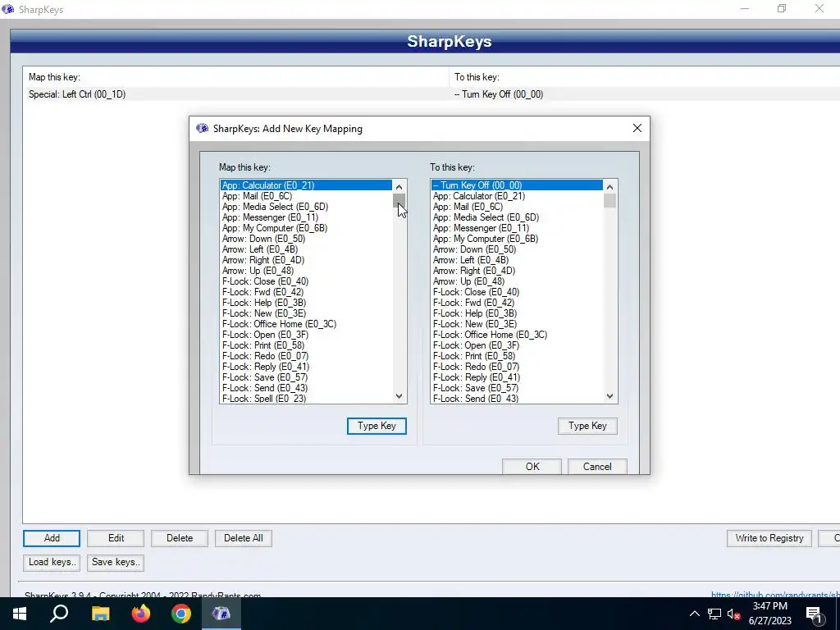840x630 pixels.
Task: Confirm mapping with OK button
Action: 532,467
